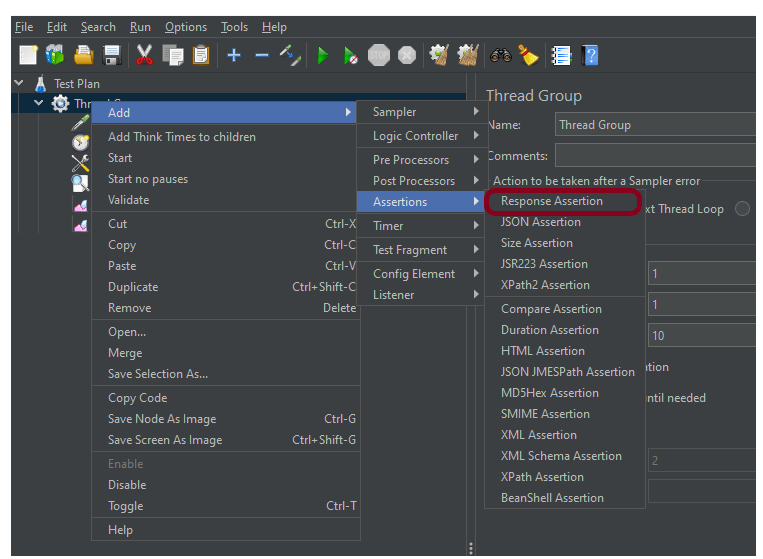Click the Cut scissors toolbar icon
The width and height of the screenshot is (763, 559).
tap(145, 55)
